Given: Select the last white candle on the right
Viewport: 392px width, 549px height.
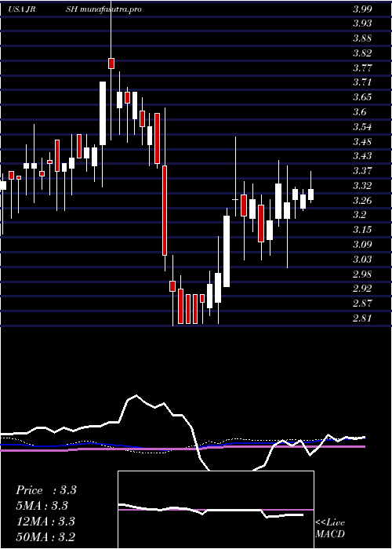Looking at the screenshot, I should (x=310, y=195).
